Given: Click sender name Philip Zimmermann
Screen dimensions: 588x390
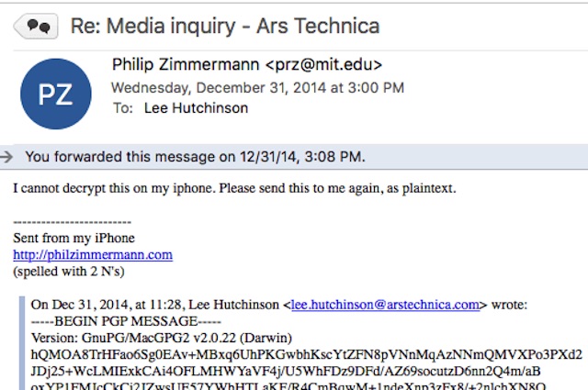Looking at the screenshot, I should tap(186, 64).
